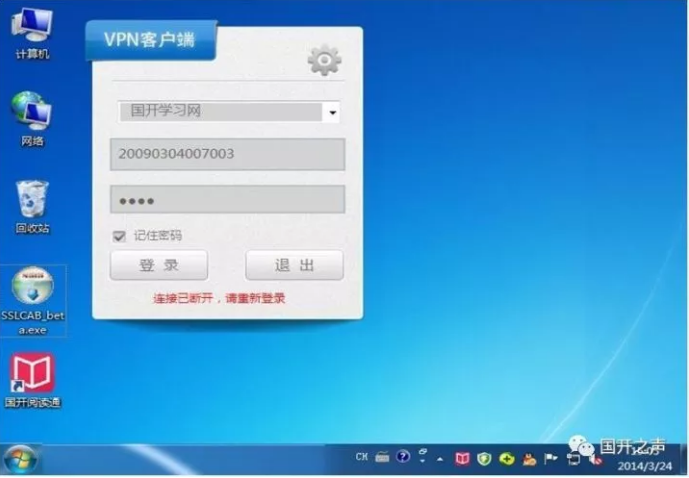Click the on-screen keyboard icon in taskbar
689x478 pixels.
tap(382, 457)
